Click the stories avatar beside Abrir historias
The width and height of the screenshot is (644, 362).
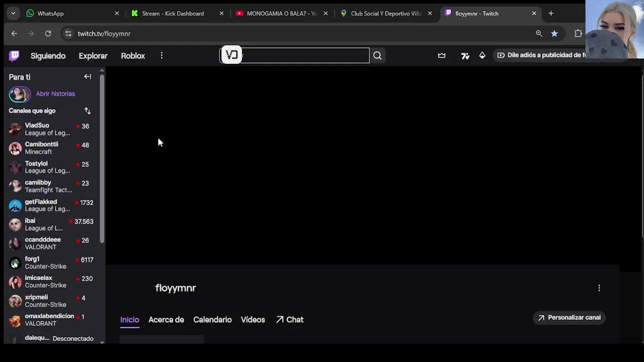20,94
